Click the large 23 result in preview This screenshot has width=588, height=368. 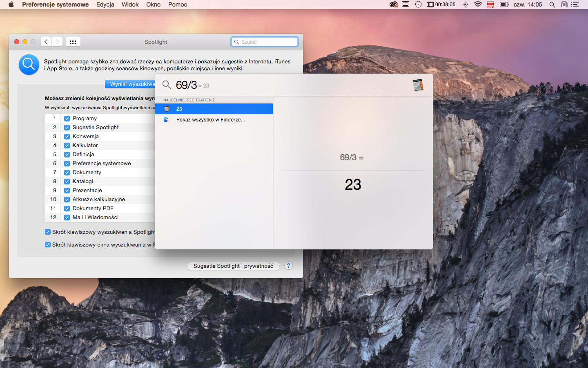pos(353,184)
